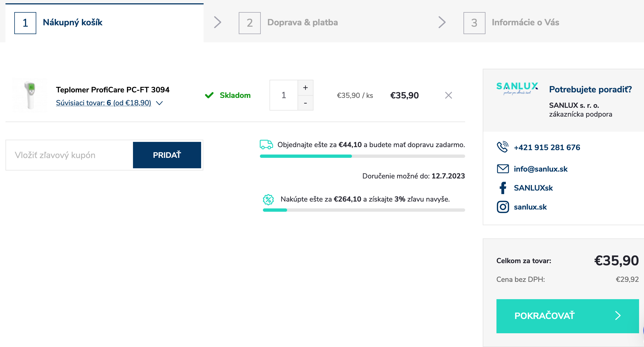Click step number 3 box
Viewport: 644px width, 347px height.
(474, 23)
